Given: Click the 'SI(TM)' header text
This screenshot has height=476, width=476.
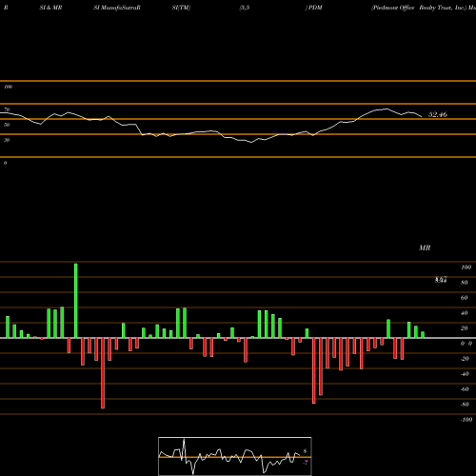Looking at the screenshot, I should coord(181,8).
